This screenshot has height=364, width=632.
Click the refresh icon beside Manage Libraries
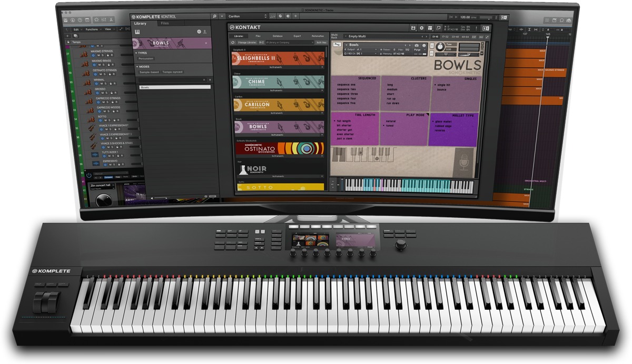pos(233,42)
